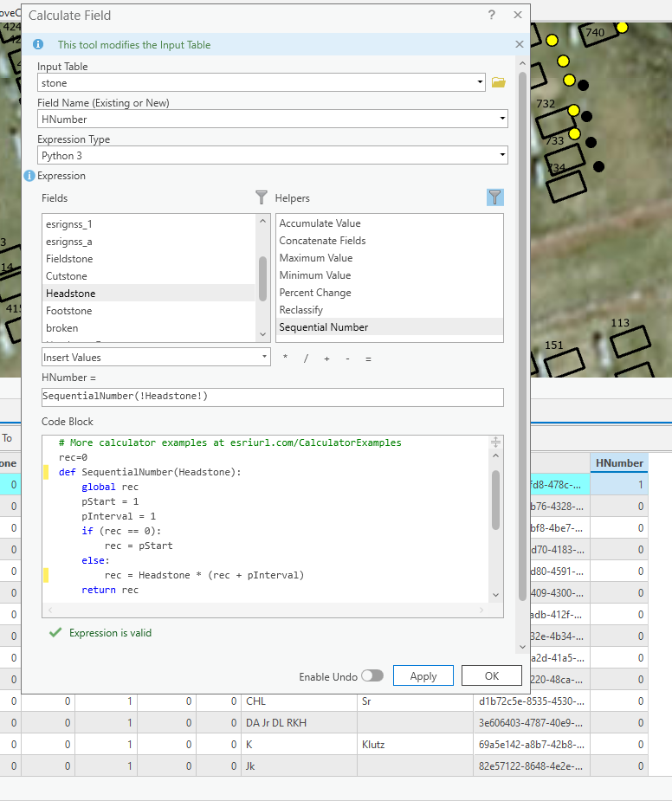Open the Input Table dropdown
672x801 pixels.
click(481, 83)
